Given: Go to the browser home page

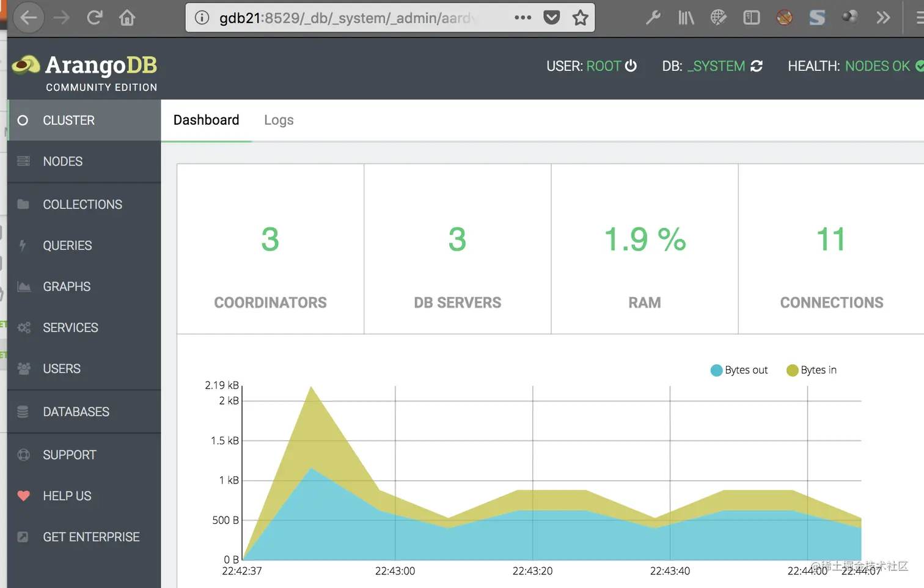Looking at the screenshot, I should coord(127,18).
